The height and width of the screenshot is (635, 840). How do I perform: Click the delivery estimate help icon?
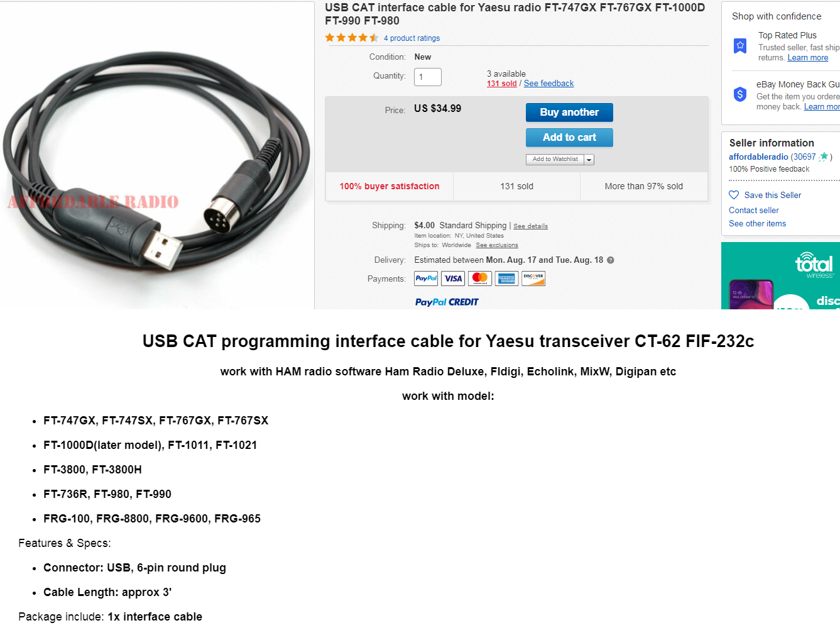pos(611,260)
